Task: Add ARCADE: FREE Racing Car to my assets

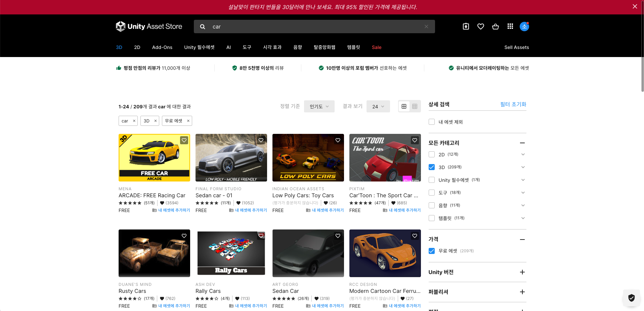Action: pyautogui.click(x=171, y=210)
